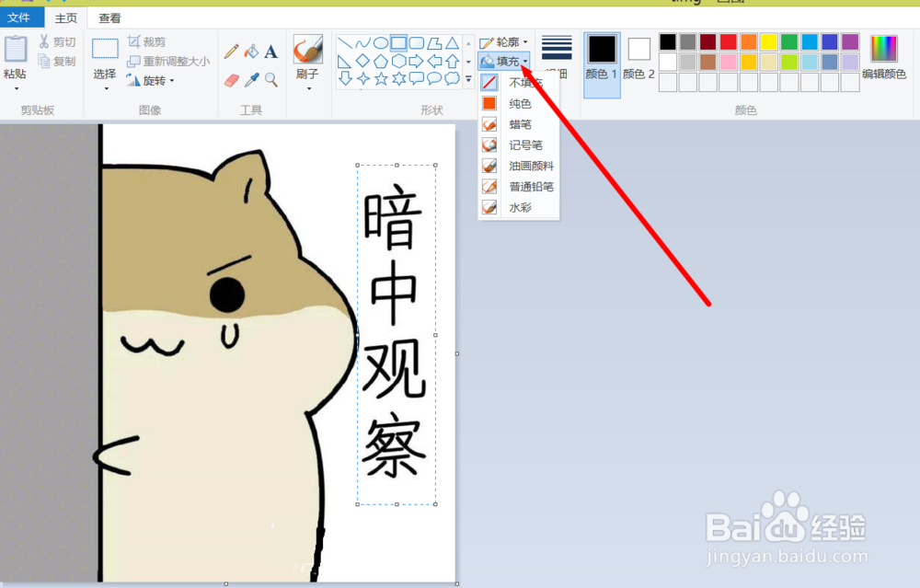The width and height of the screenshot is (920, 588).
Task: Select the Fill with color bucket tool
Action: pyautogui.click(x=251, y=52)
